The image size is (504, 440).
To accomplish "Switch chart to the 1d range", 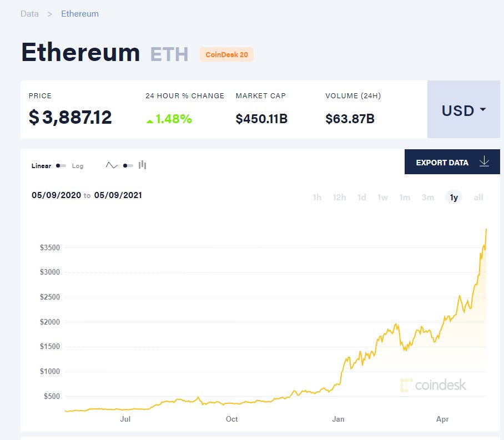I will click(x=362, y=198).
